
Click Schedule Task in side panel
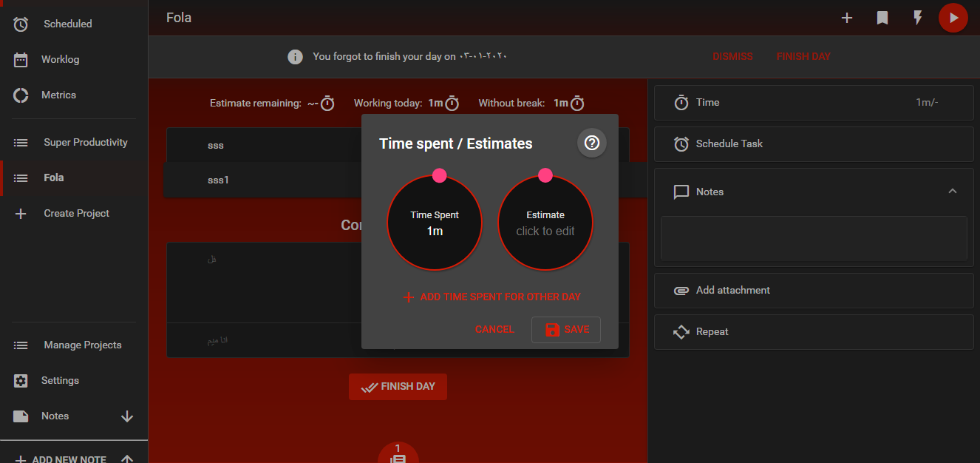pos(814,143)
